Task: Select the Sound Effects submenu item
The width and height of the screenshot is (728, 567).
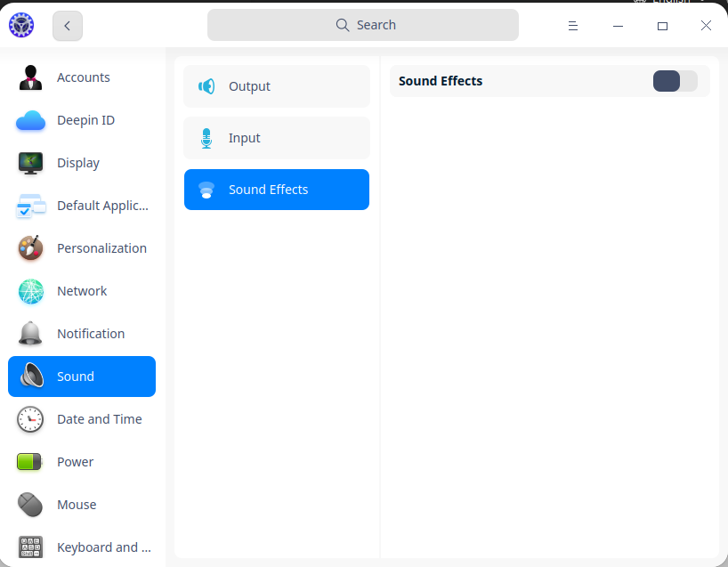Action: pos(277,190)
